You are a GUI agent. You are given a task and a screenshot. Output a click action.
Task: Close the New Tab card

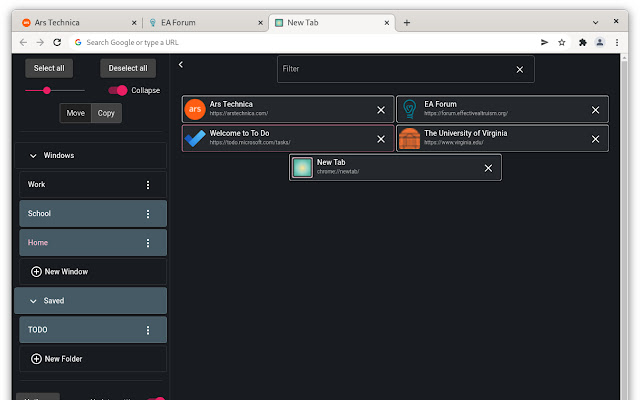(x=488, y=168)
